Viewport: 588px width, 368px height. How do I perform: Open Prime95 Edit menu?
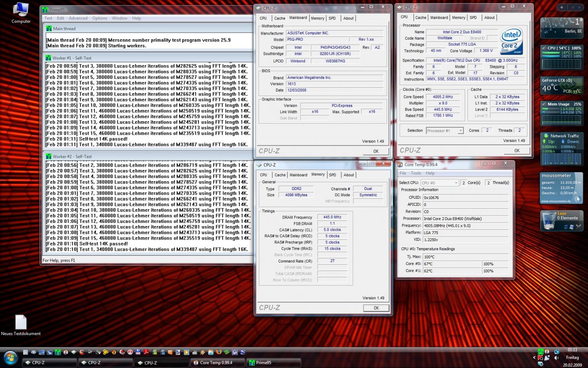click(60, 18)
